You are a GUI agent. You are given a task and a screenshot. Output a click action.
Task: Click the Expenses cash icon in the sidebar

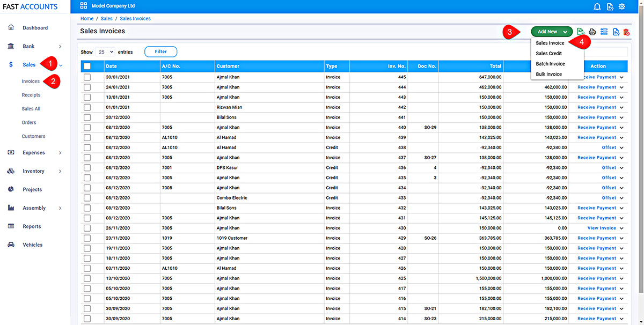(11, 152)
